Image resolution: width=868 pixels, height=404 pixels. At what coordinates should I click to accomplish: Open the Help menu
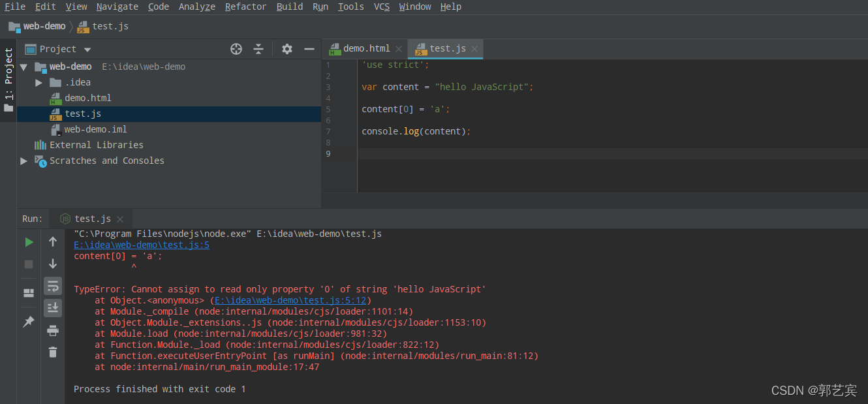click(451, 7)
